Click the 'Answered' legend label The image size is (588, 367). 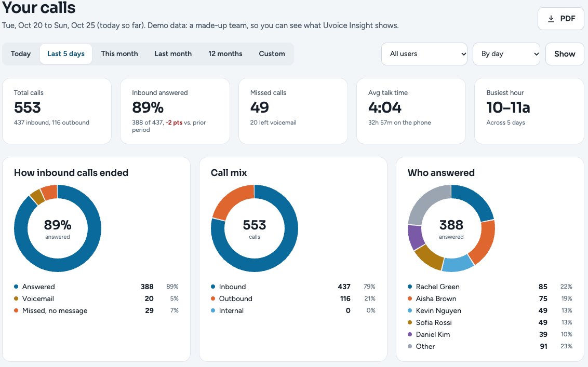[38, 287]
